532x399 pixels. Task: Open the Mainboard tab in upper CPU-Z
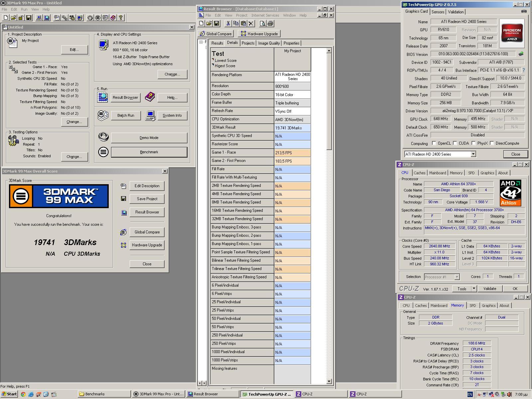pos(437,173)
